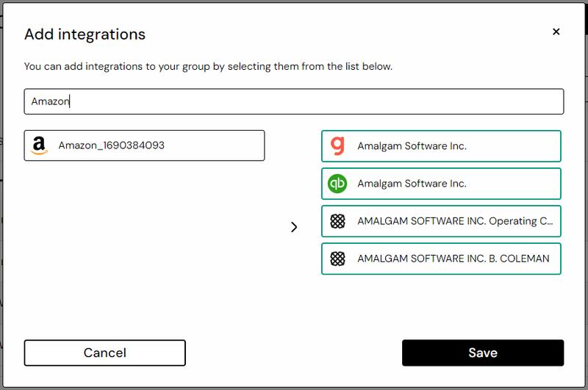Screen dimensions: 588x390
Task: Click the lattice icon beside B. COLEMAN entry
Action: (337, 259)
